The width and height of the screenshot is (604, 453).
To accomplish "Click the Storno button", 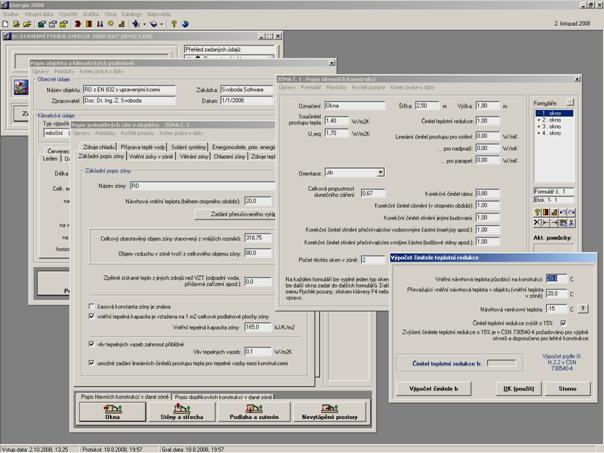I will 567,388.
